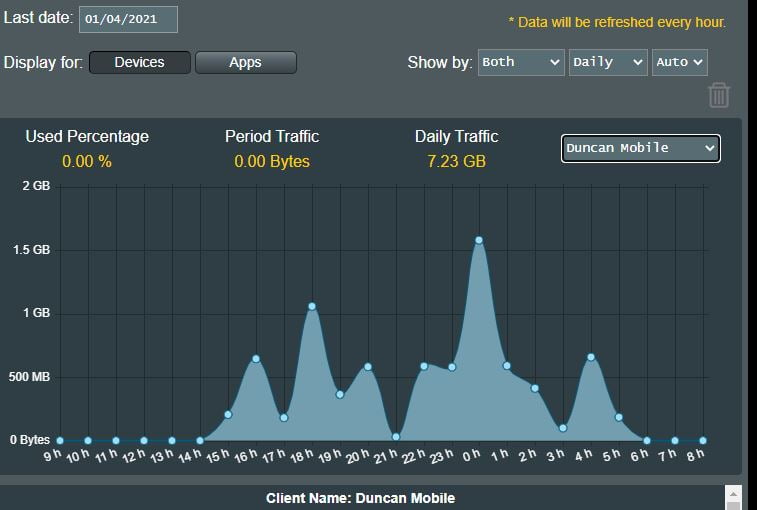Open the Duncan Mobile client dropdown
The width and height of the screenshot is (757, 510).
640,148
